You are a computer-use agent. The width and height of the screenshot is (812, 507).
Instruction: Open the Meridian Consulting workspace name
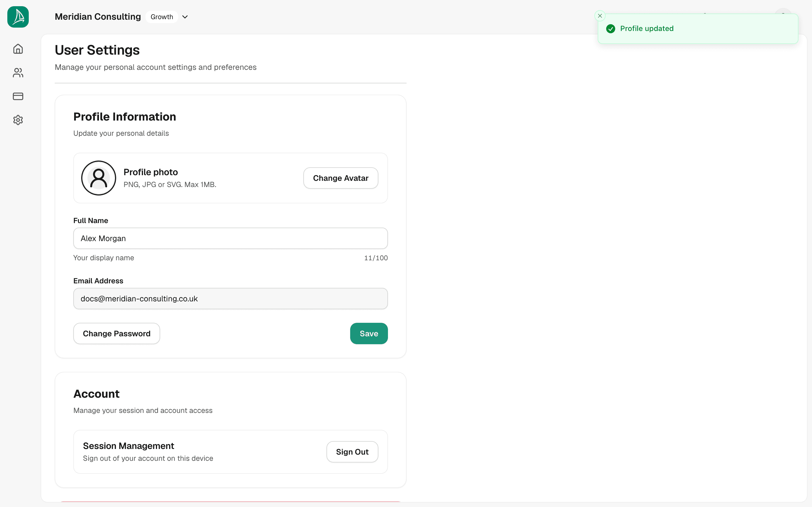(98, 17)
